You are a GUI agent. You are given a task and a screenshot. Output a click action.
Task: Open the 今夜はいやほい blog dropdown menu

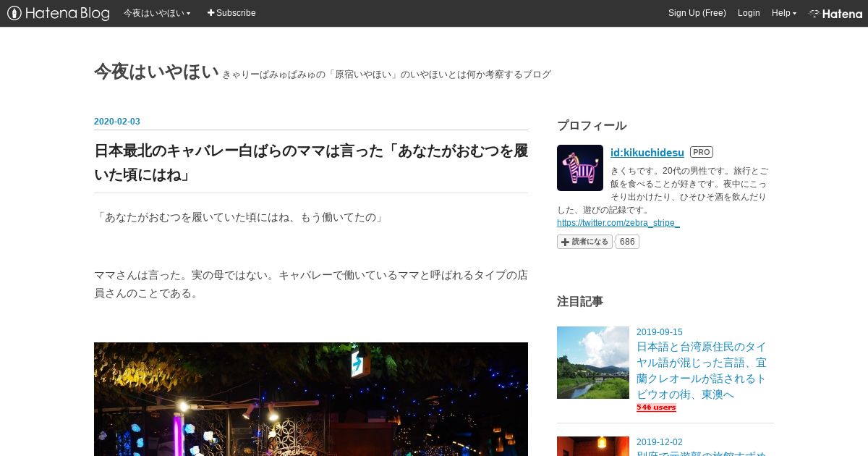point(157,13)
